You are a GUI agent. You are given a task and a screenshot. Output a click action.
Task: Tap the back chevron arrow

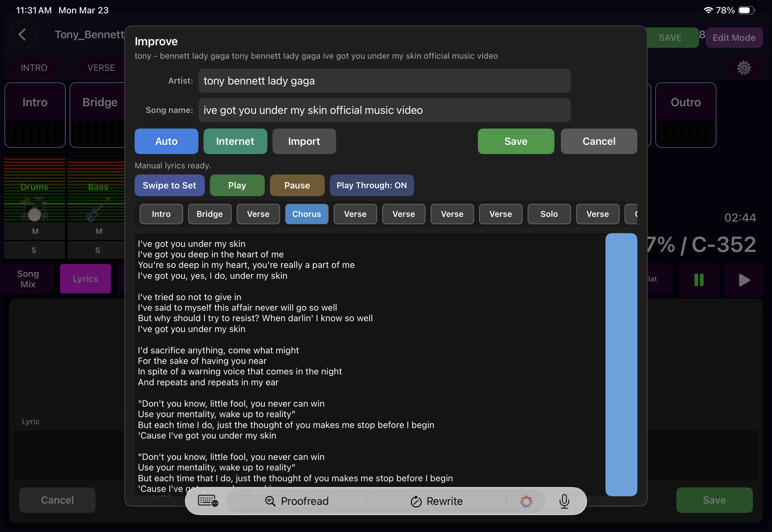[x=23, y=34]
